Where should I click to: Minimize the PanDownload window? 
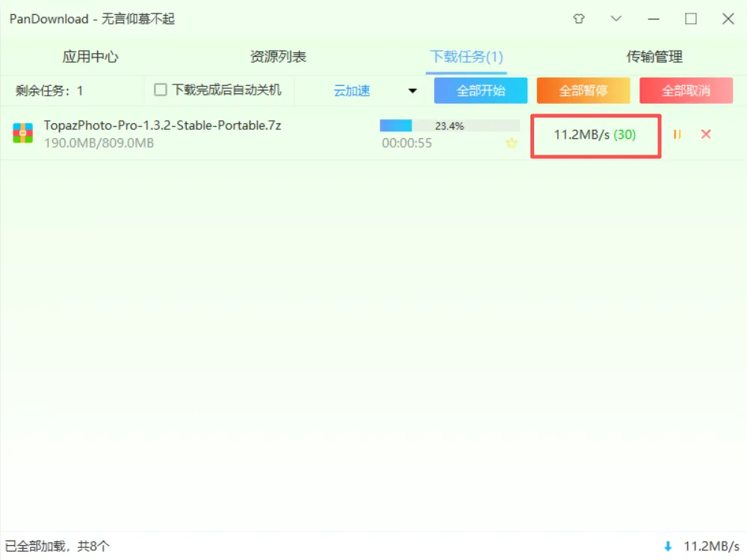point(654,19)
